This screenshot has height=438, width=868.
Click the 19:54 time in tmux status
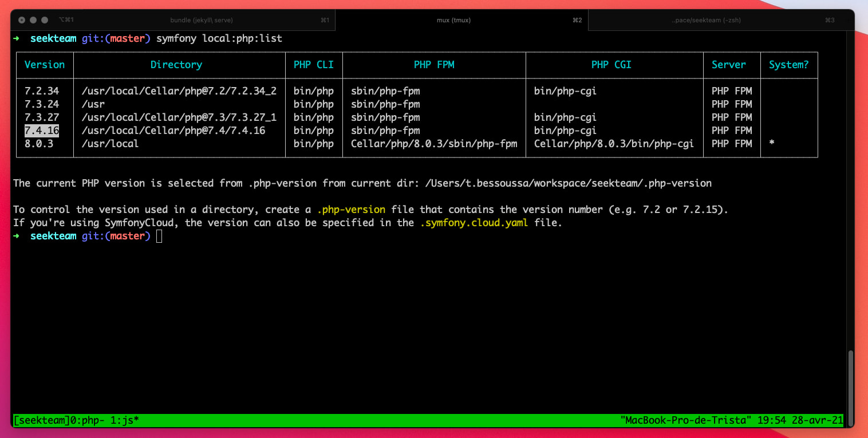click(772, 420)
